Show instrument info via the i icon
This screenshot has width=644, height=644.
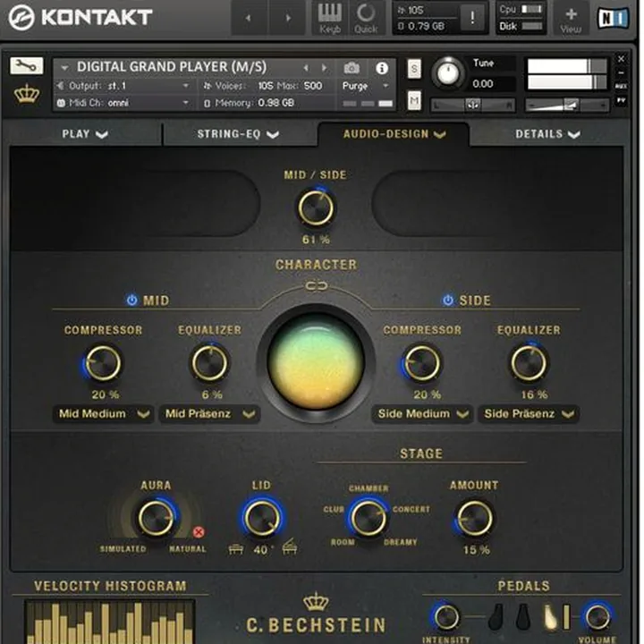point(382,68)
